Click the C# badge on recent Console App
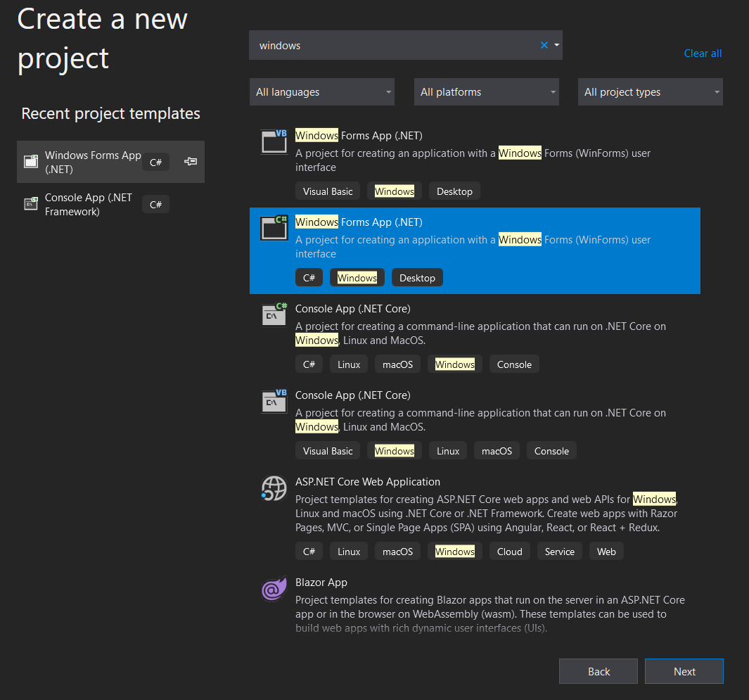Viewport: 749px width, 700px height. coord(155,205)
